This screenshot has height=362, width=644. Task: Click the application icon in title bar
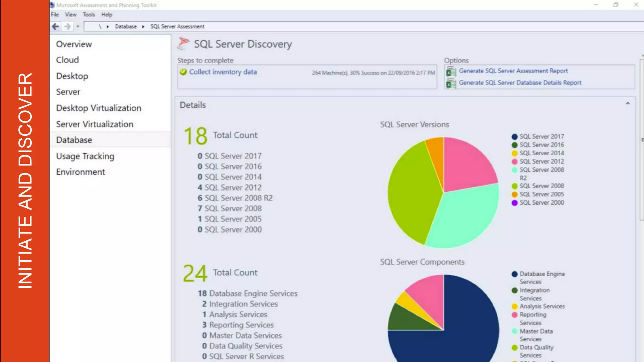coord(52,5)
